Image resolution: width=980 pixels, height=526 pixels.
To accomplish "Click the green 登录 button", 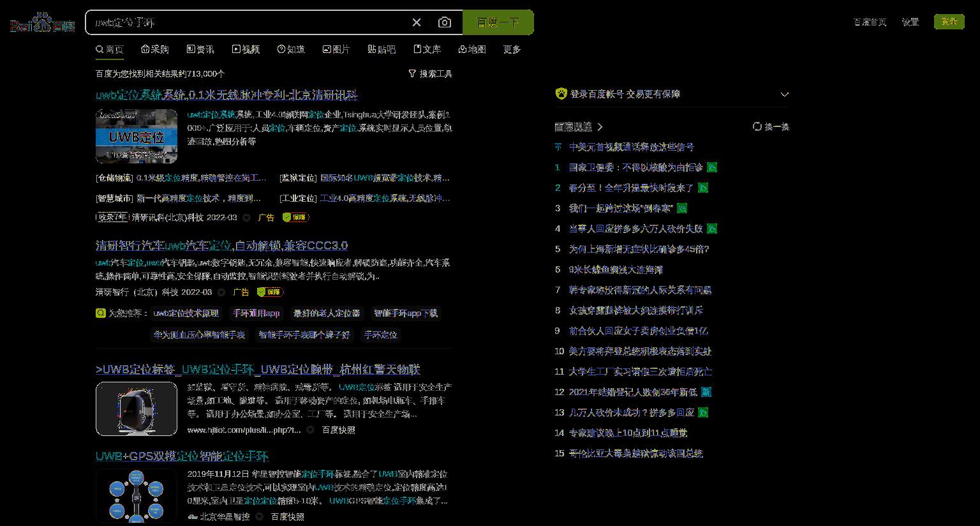I will click(x=949, y=22).
